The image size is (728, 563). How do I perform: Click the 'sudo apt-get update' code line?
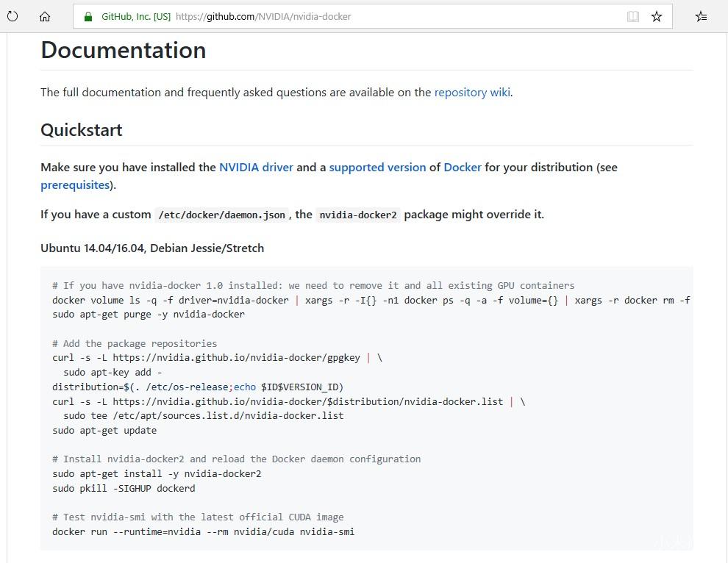pyautogui.click(x=104, y=430)
